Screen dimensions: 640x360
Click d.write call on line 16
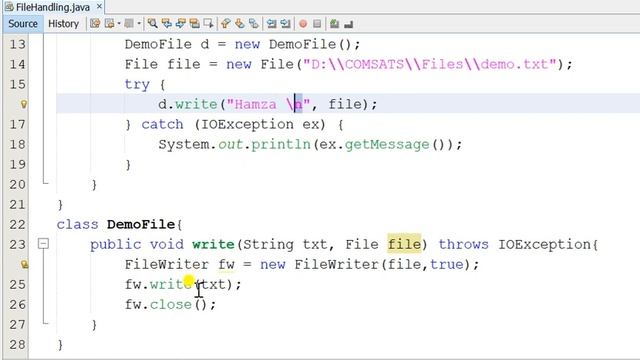187,104
